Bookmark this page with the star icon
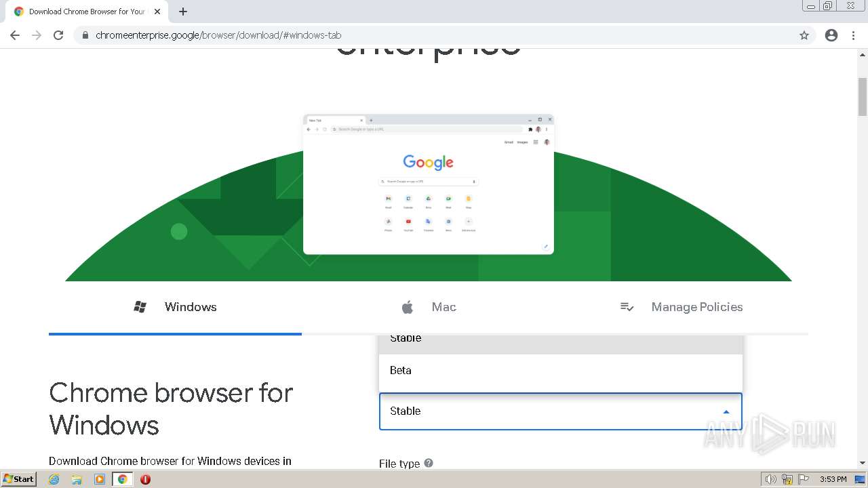This screenshot has width=868, height=488. [x=804, y=35]
